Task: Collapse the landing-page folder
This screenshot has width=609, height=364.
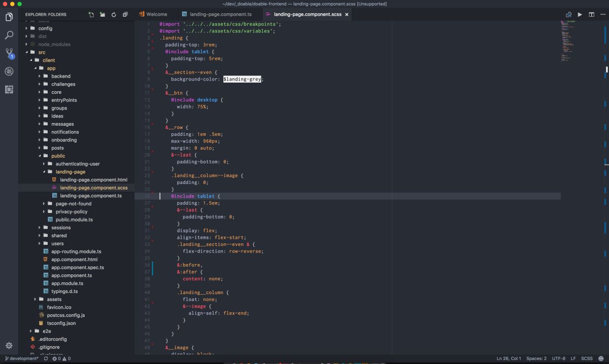Action: tap(44, 172)
